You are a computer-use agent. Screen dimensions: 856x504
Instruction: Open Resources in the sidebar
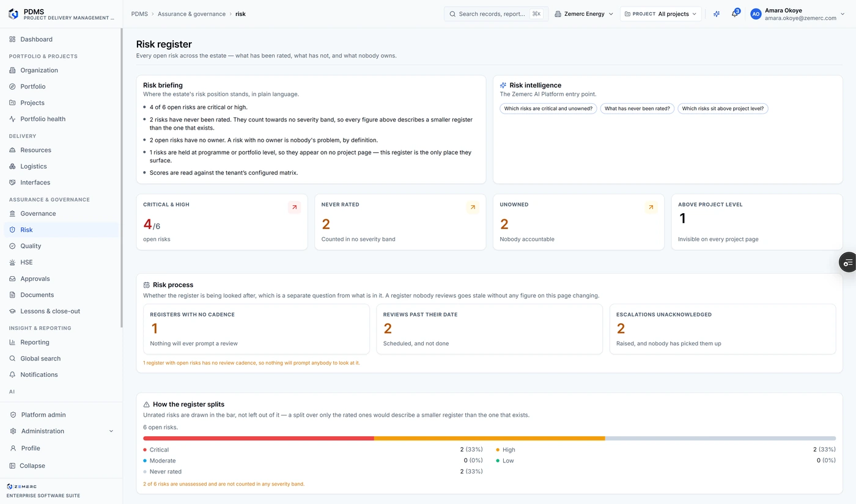point(62,150)
